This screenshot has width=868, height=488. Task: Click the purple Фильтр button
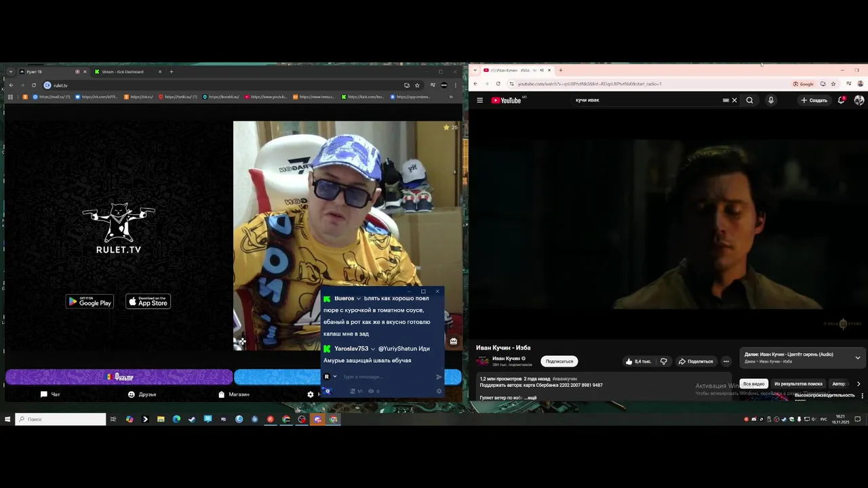coord(119,377)
